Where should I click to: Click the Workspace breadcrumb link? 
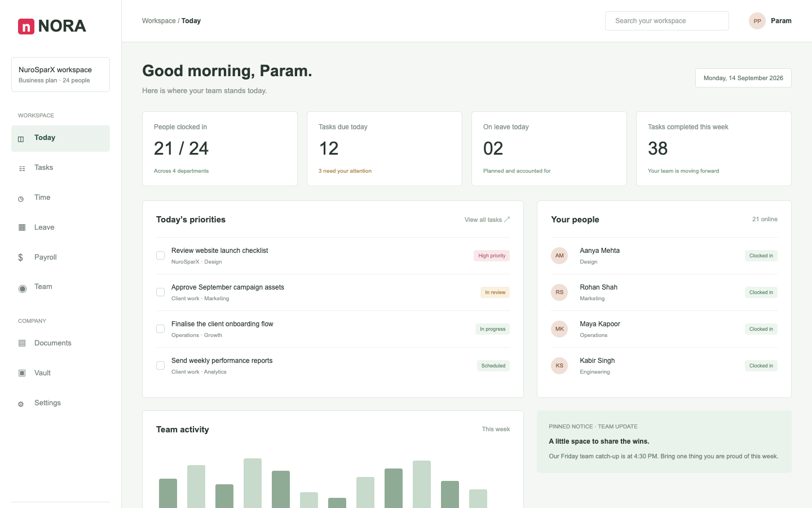(159, 21)
